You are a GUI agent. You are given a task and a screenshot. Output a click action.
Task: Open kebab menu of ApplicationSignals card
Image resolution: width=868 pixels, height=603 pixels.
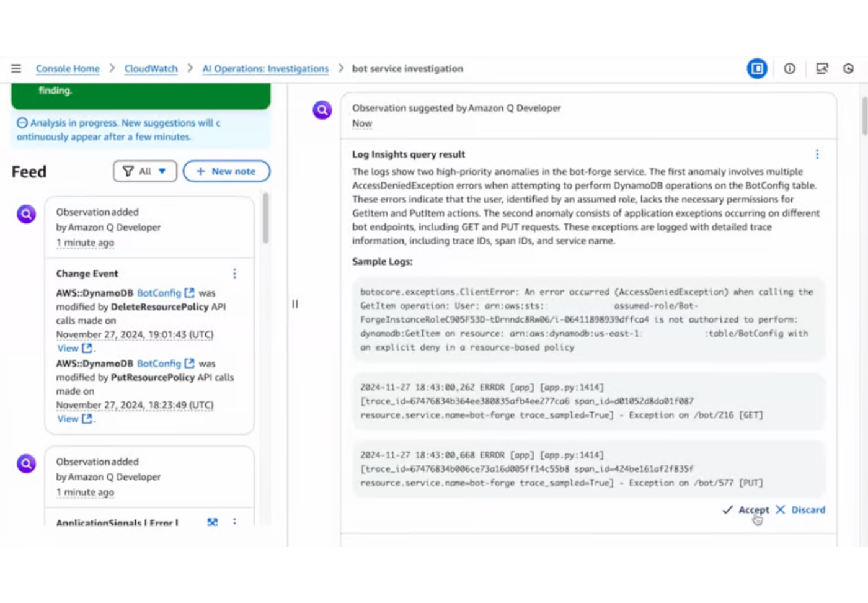234,522
